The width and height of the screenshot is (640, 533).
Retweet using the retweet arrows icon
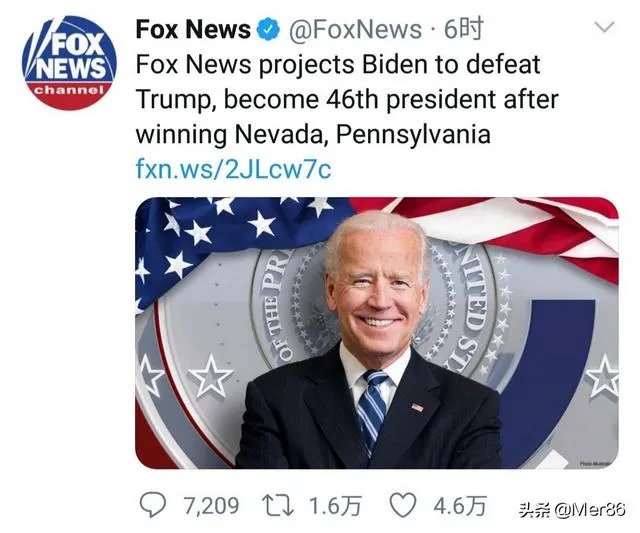pyautogui.click(x=278, y=505)
